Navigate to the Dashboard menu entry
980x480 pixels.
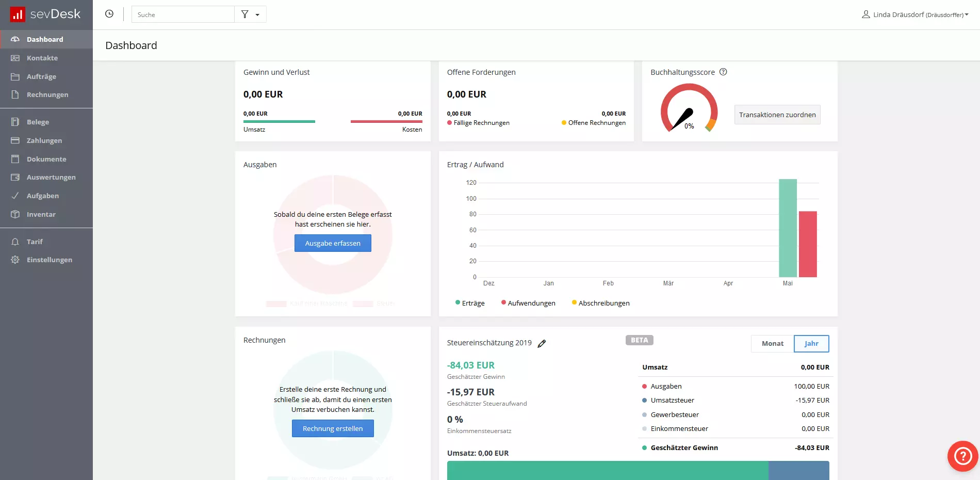tap(45, 39)
